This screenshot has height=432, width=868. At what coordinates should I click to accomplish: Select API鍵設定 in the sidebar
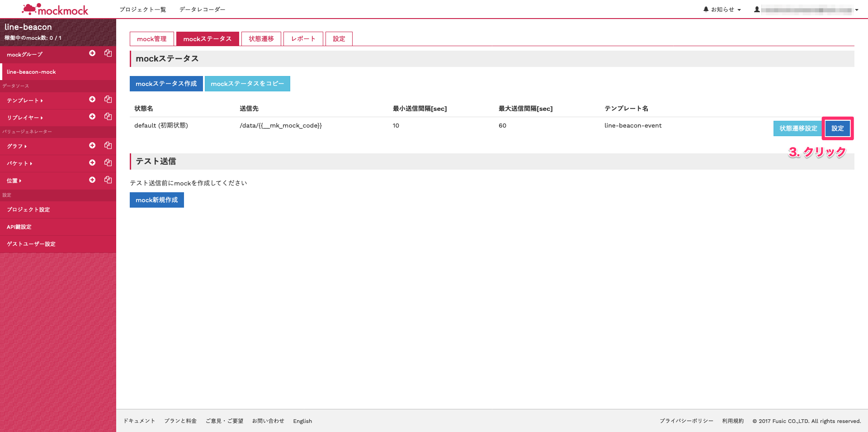[19, 227]
